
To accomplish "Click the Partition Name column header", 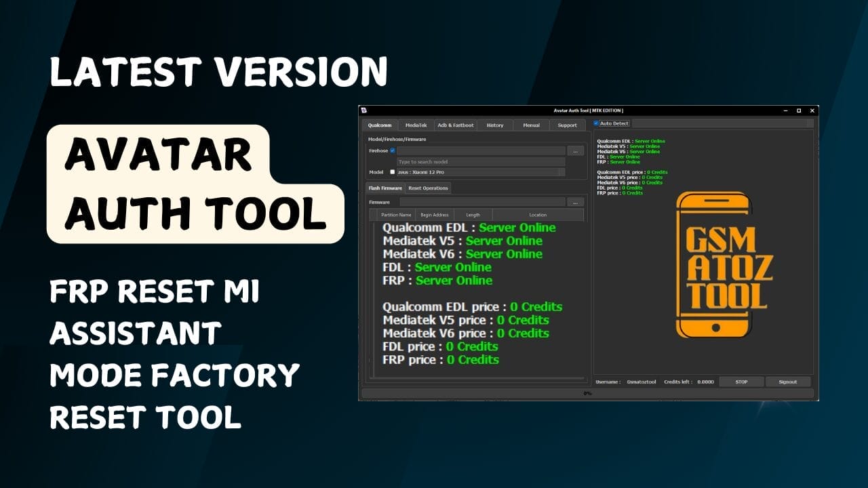I will [397, 215].
